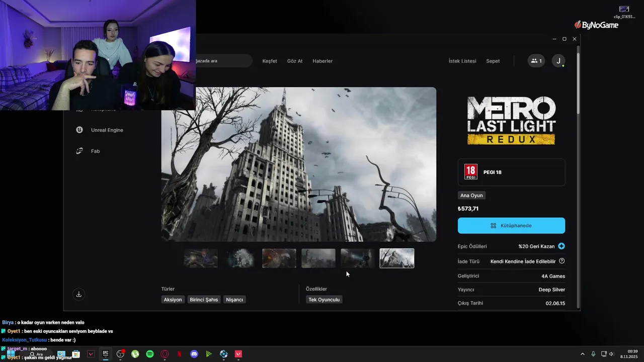Screen dimensions: 644x362
Task: Open clip_01K93 desktop file icon
Action: [624, 12]
